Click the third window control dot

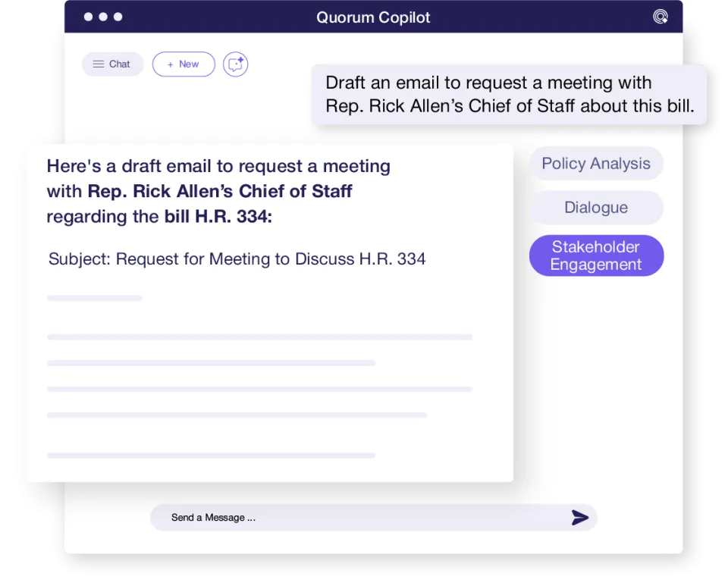click(118, 17)
